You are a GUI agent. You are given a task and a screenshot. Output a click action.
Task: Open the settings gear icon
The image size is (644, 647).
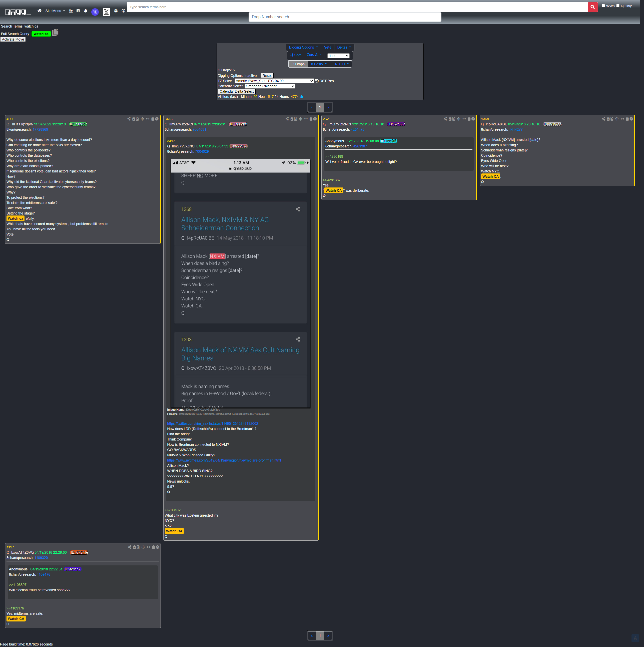click(x=116, y=11)
